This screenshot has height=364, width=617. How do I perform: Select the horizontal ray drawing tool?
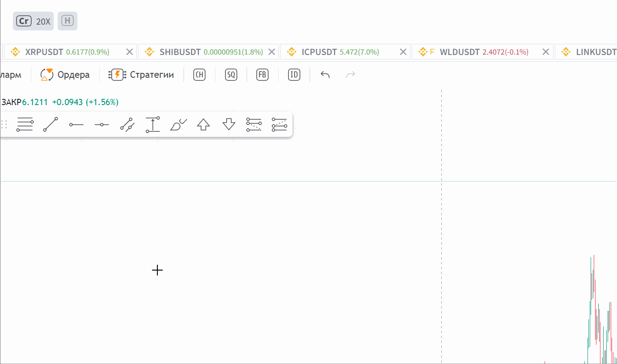(x=76, y=124)
